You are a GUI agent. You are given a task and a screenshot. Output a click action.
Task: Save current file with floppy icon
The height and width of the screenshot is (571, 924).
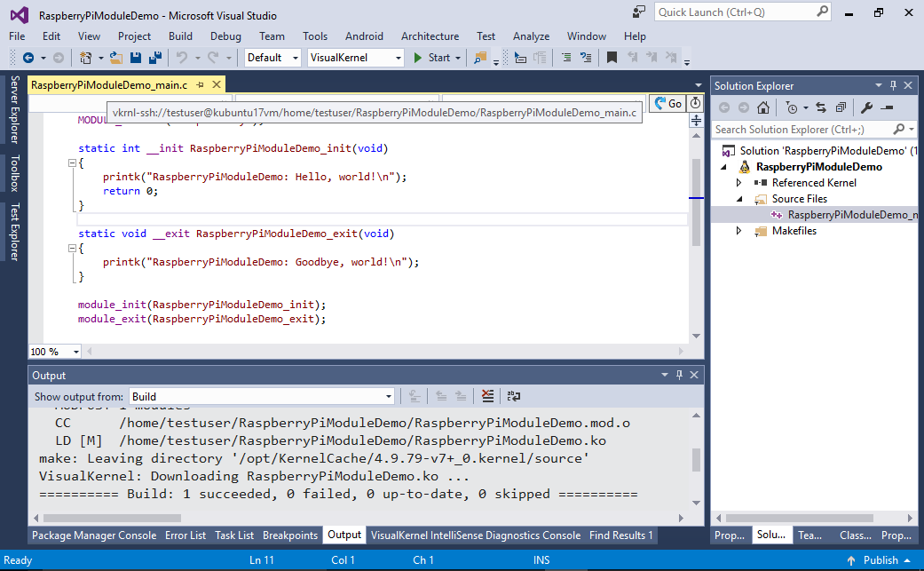click(136, 58)
